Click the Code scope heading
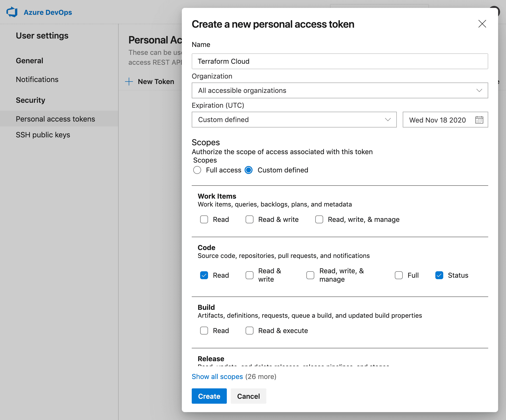 (206, 247)
